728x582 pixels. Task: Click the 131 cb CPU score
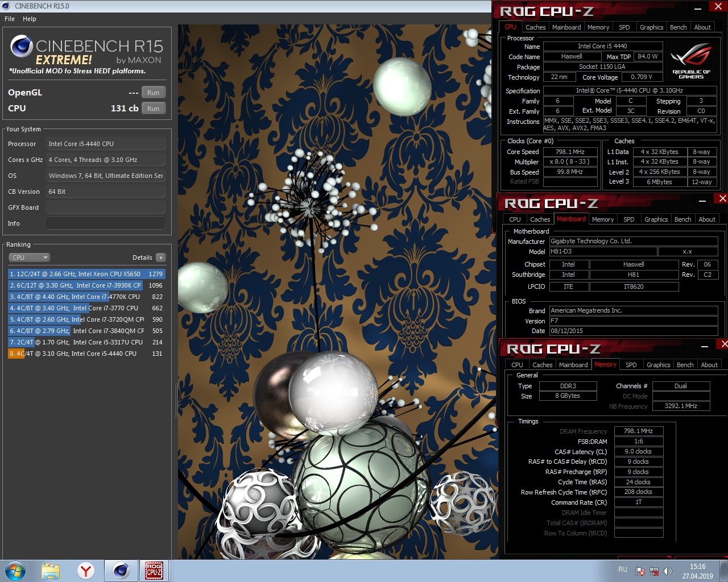tap(125, 109)
